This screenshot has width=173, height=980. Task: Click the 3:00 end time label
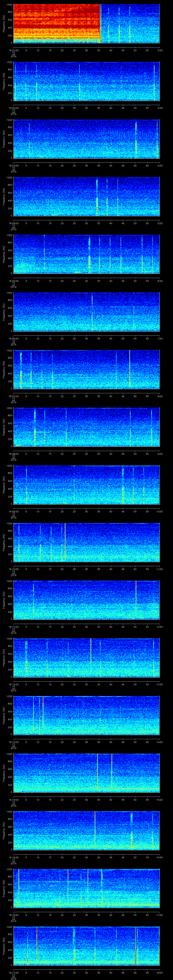coord(160,108)
